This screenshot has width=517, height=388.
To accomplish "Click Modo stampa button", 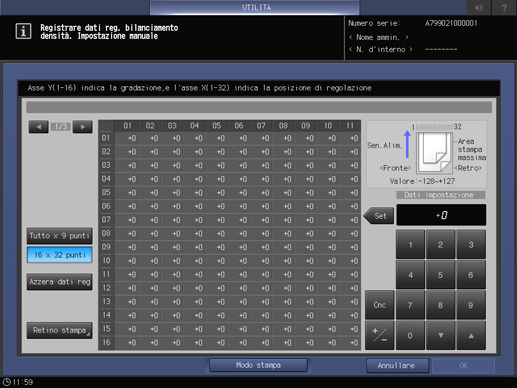I will [258, 365].
